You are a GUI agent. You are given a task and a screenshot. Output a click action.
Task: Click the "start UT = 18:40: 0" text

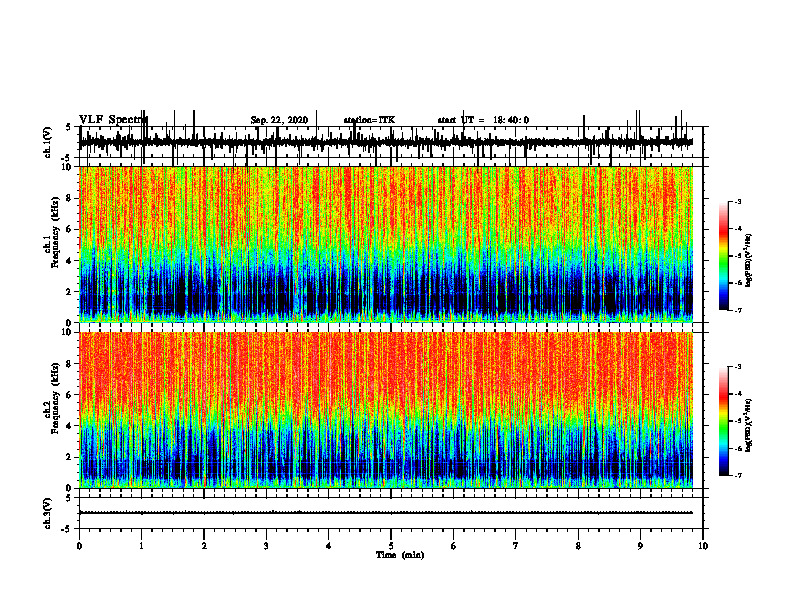483,120
